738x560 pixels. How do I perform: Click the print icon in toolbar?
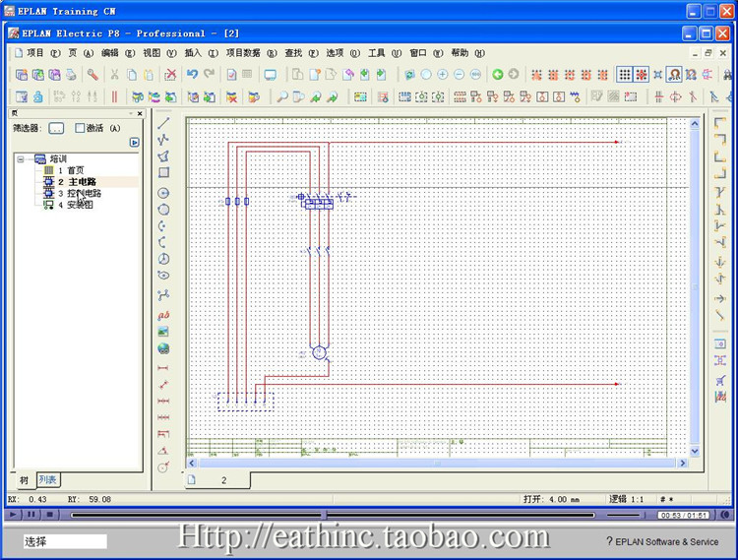(71, 75)
